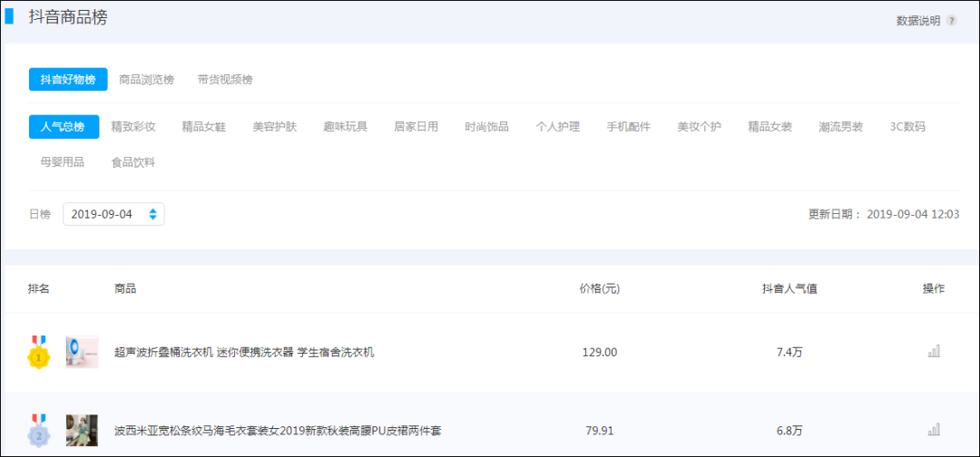This screenshot has width=980, height=457.
Task: Choose the 手机配件 category
Action: click(x=628, y=127)
